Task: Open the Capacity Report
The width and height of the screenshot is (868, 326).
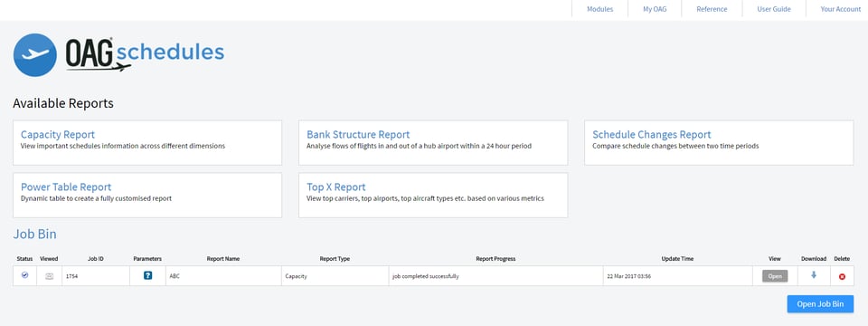Action: 58,135
